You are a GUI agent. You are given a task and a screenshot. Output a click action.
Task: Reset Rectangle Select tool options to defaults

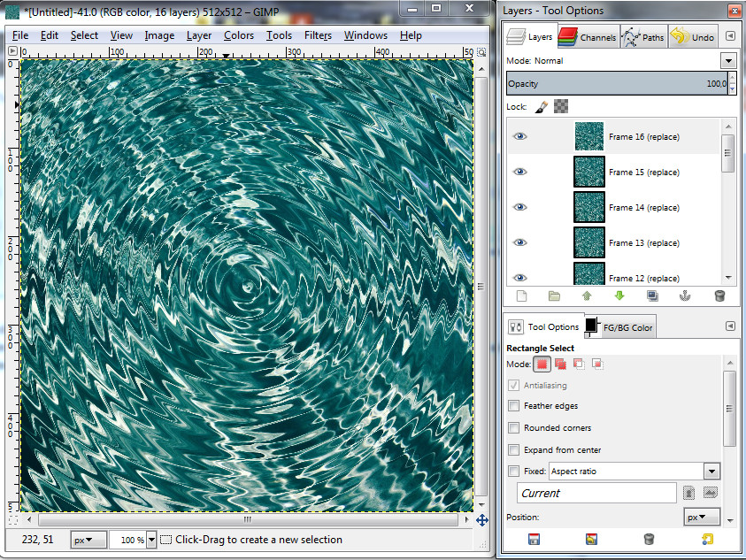click(707, 539)
